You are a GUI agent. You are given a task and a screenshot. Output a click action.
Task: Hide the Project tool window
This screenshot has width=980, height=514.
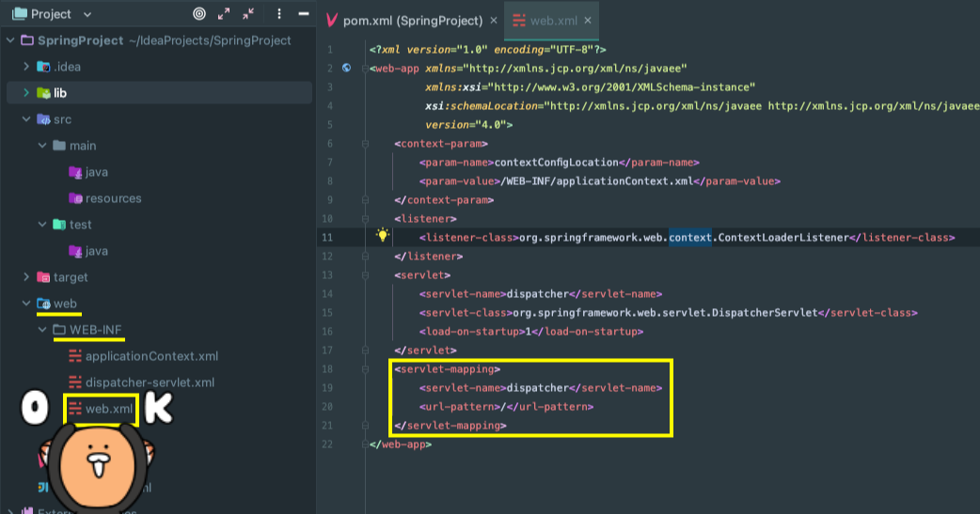[x=304, y=14]
